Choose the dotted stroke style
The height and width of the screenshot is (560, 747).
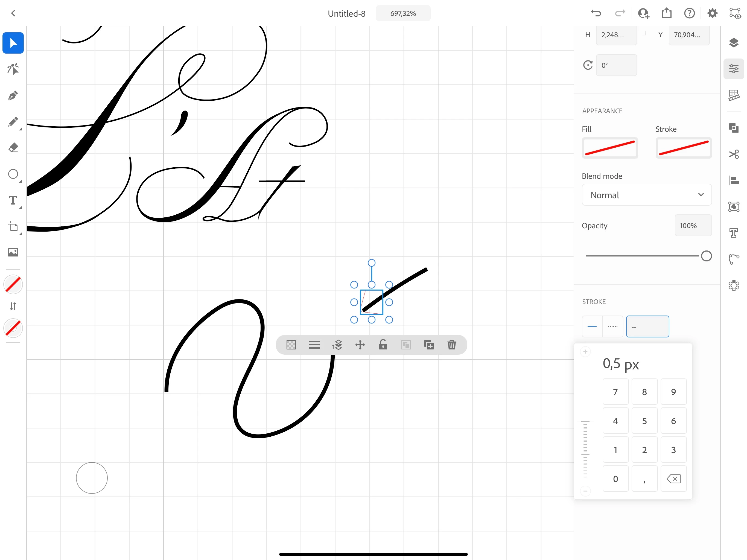[612, 326]
